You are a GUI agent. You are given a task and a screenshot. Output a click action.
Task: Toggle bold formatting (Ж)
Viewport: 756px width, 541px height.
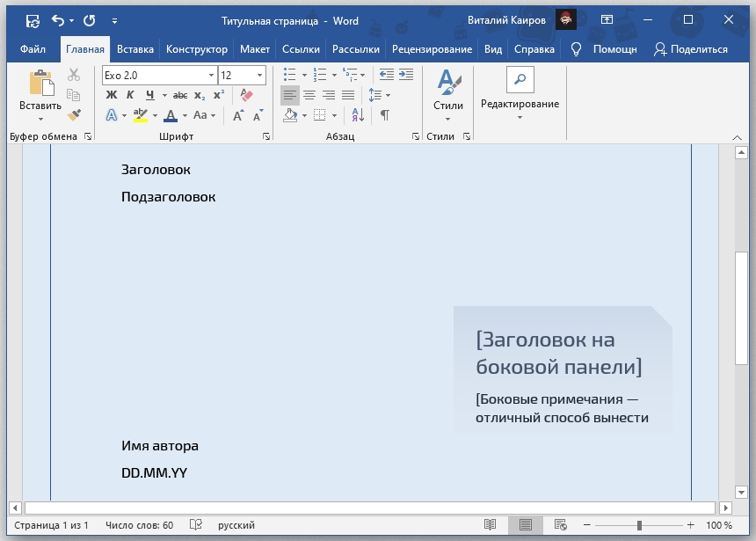tap(112, 95)
